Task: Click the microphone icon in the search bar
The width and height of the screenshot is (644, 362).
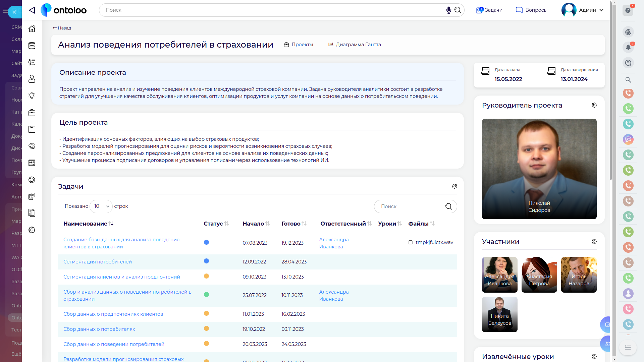Action: pos(448,10)
